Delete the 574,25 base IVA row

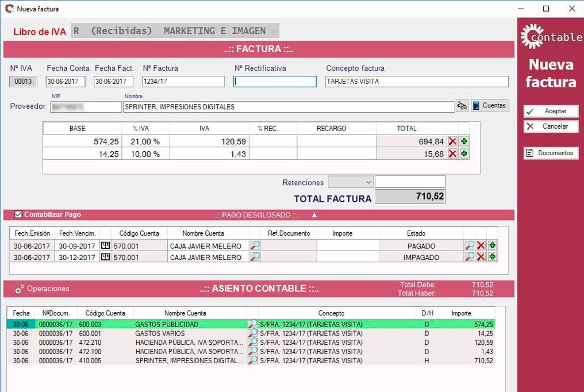(452, 141)
